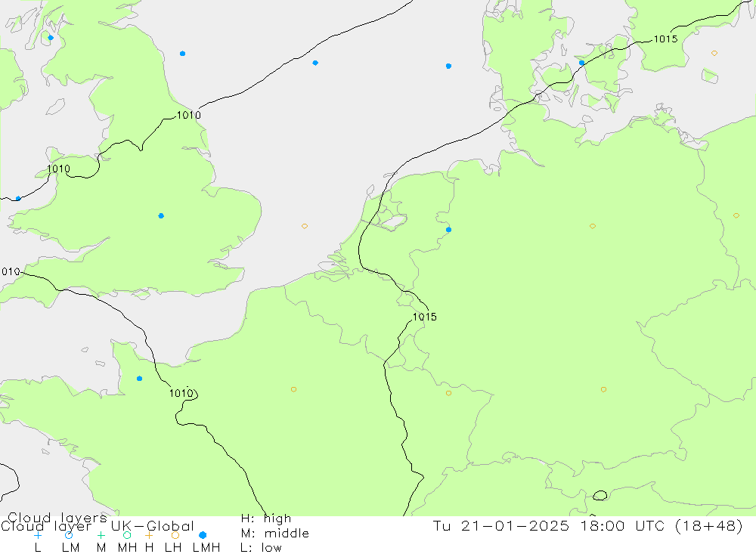Select the blue marker in the North Sea west of Denmark
This screenshot has height=554, width=756.
[x=449, y=66]
